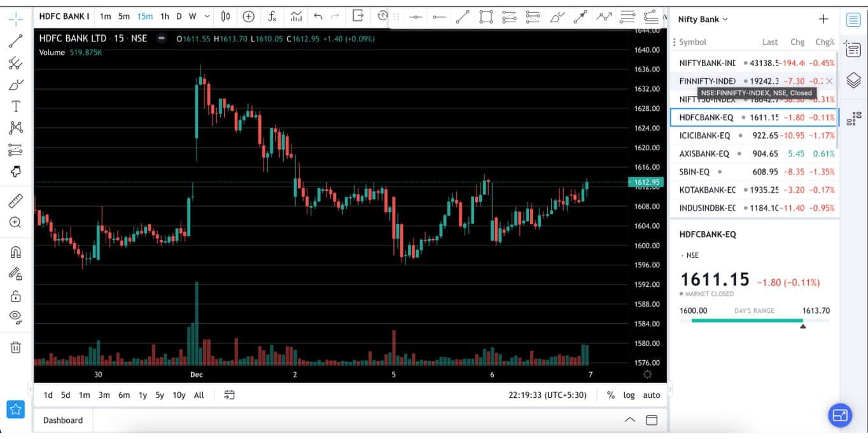Open the Indicators fx menu

pyautogui.click(x=272, y=16)
